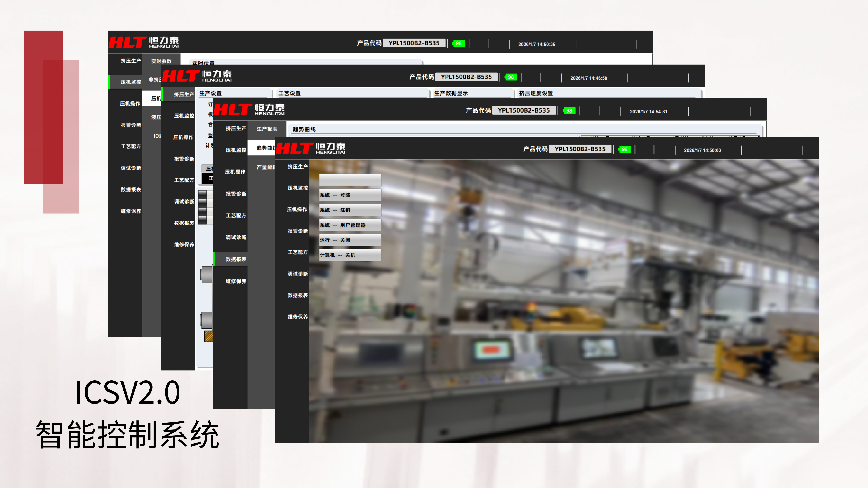Click the green 98 indicator beside the 14:50:35 timestamp

458,43
